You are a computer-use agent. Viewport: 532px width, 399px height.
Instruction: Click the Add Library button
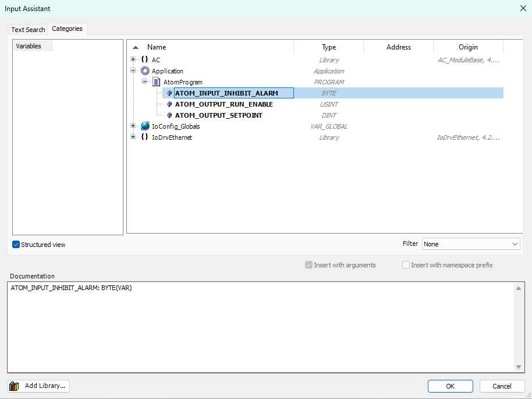[39, 386]
